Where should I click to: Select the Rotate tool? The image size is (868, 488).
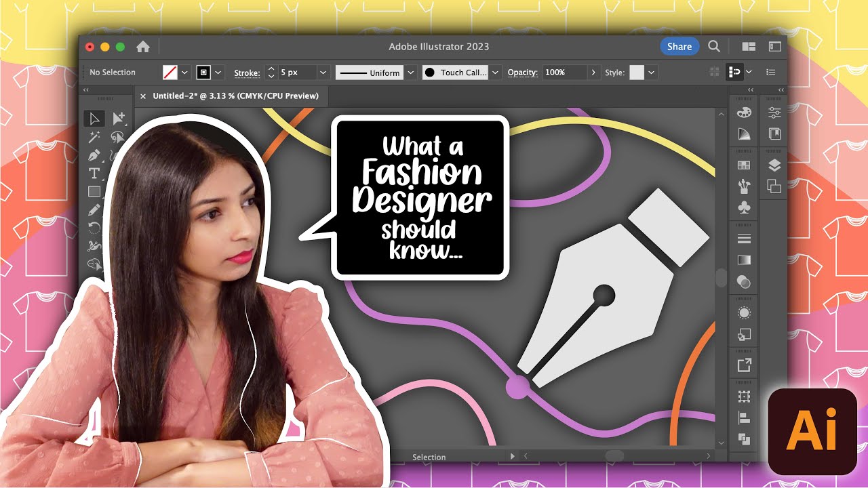click(94, 228)
